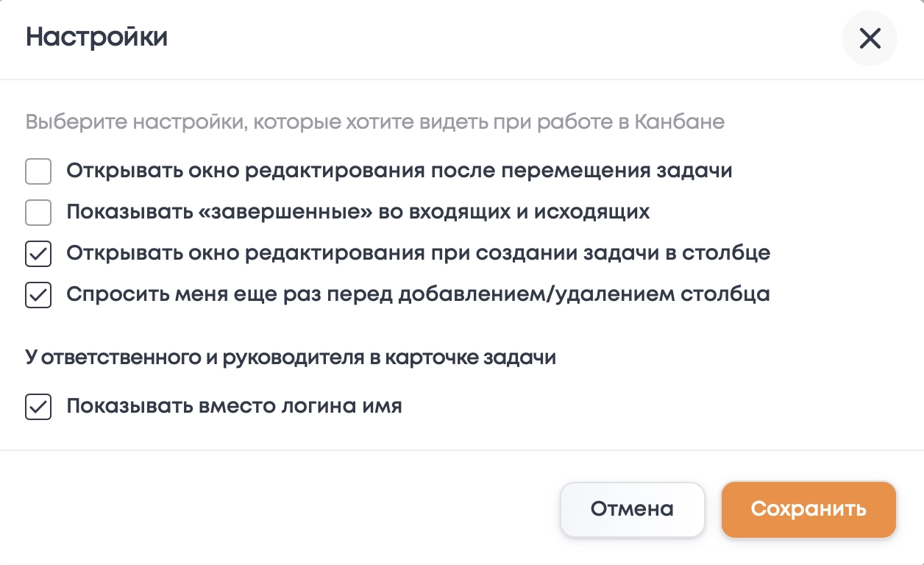Click label "Открывать окно редактирования при создании задачи"
924x565 pixels.
418,254
